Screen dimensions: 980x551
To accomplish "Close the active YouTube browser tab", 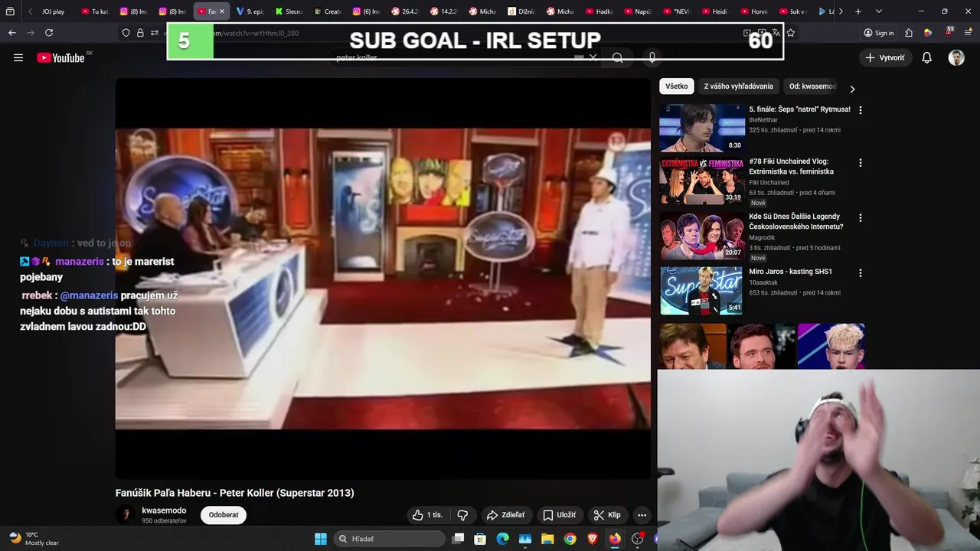I will pyautogui.click(x=222, y=11).
